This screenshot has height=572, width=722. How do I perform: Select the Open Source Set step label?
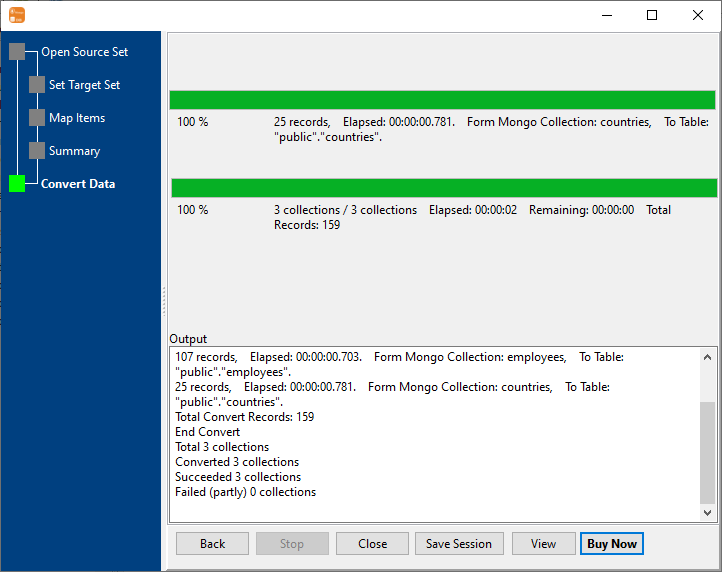click(84, 52)
